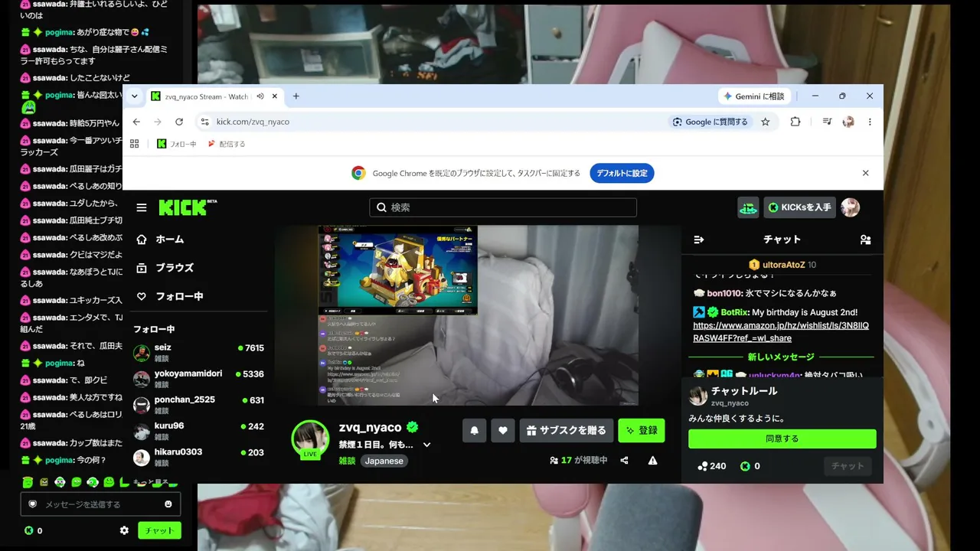Open the 配信する bookmark
Screen dimensions: 980x551
pyautogui.click(x=227, y=144)
